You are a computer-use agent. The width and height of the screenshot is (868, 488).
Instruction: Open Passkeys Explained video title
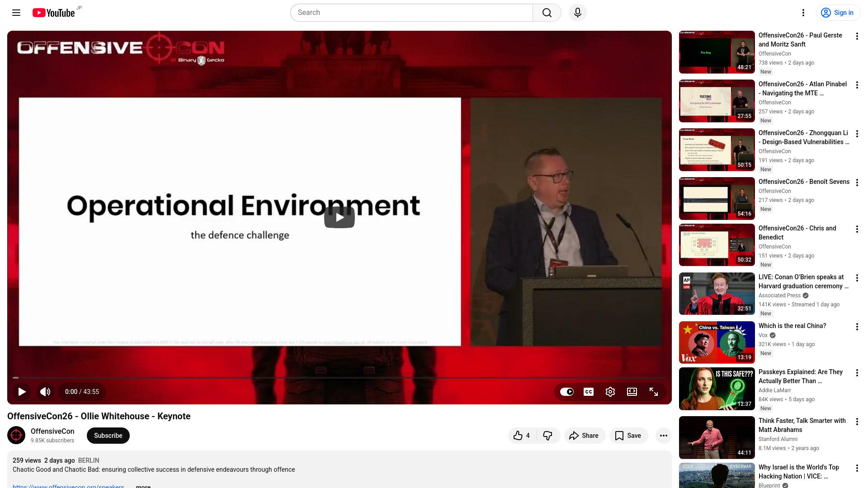click(801, 376)
